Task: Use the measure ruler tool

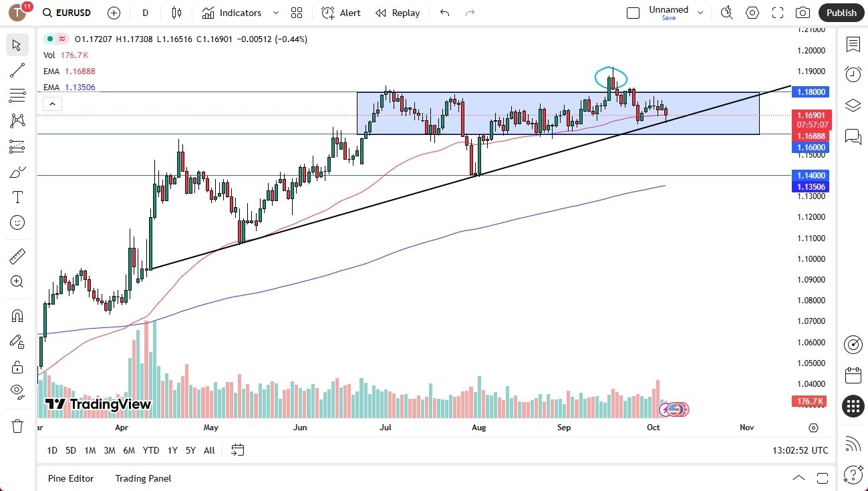Action: 17,256
